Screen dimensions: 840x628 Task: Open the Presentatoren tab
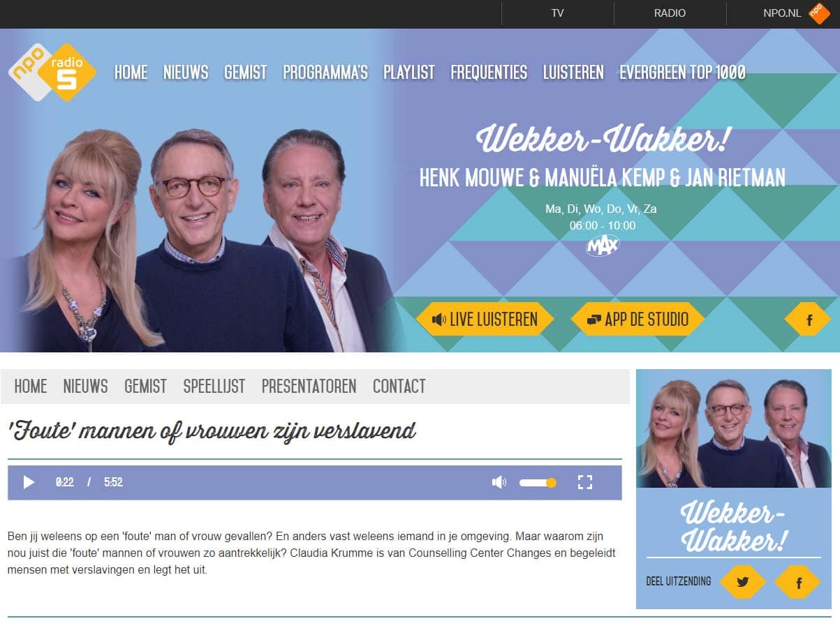(x=309, y=387)
